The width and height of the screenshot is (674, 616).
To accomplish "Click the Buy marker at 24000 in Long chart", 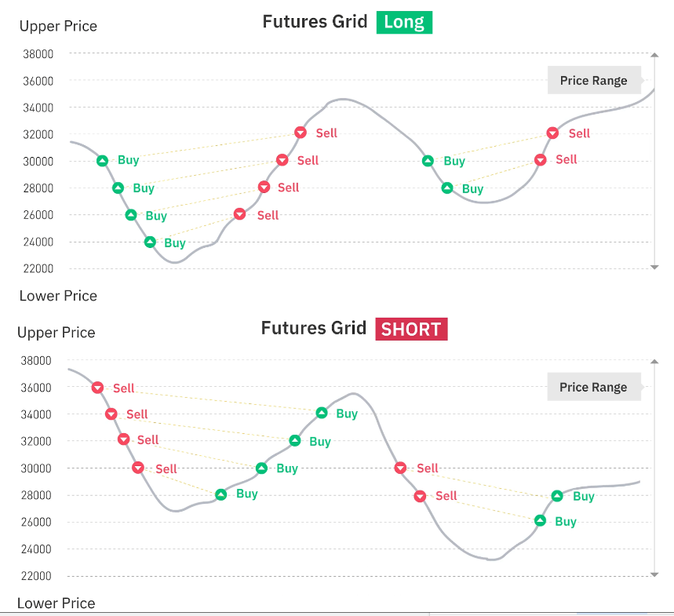I will (x=150, y=242).
